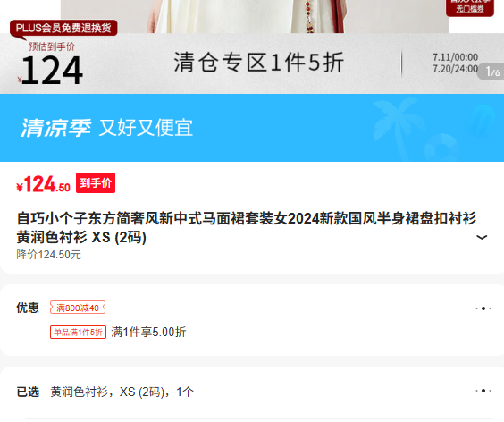
Task: Click the product title 自巧小个子东方简奢风
Action: point(247,228)
